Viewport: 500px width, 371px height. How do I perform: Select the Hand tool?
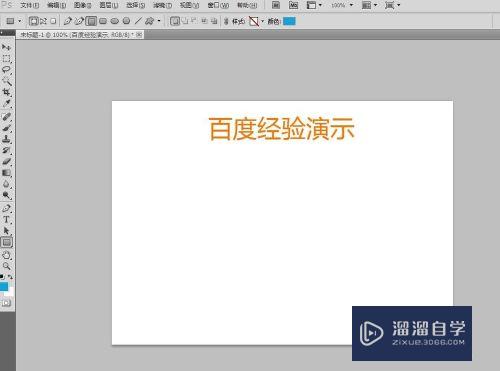[6, 255]
